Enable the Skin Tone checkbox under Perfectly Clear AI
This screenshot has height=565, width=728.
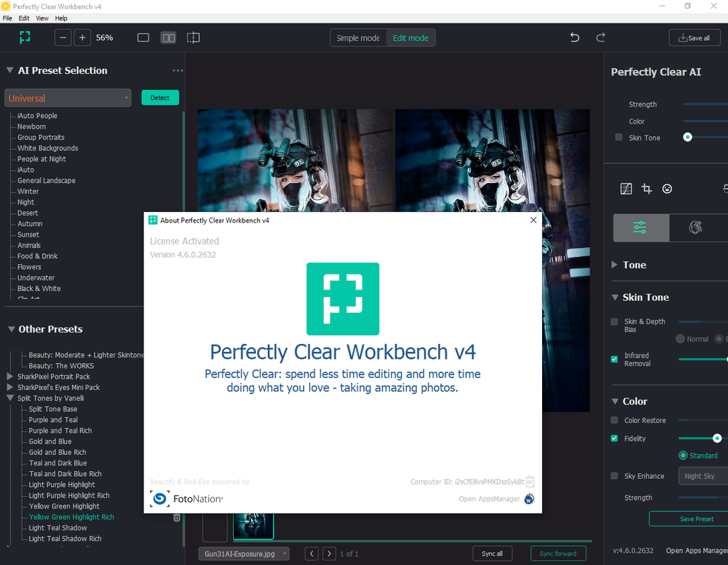[x=618, y=137]
